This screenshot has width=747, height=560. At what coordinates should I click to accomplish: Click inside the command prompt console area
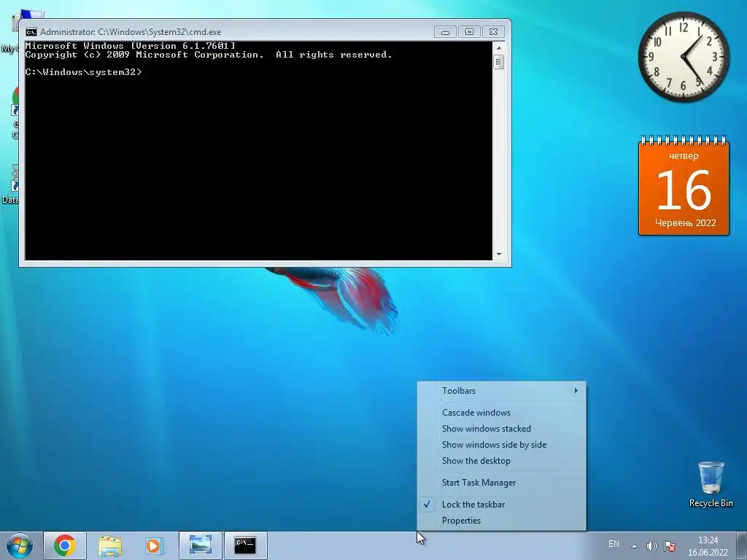(x=258, y=151)
